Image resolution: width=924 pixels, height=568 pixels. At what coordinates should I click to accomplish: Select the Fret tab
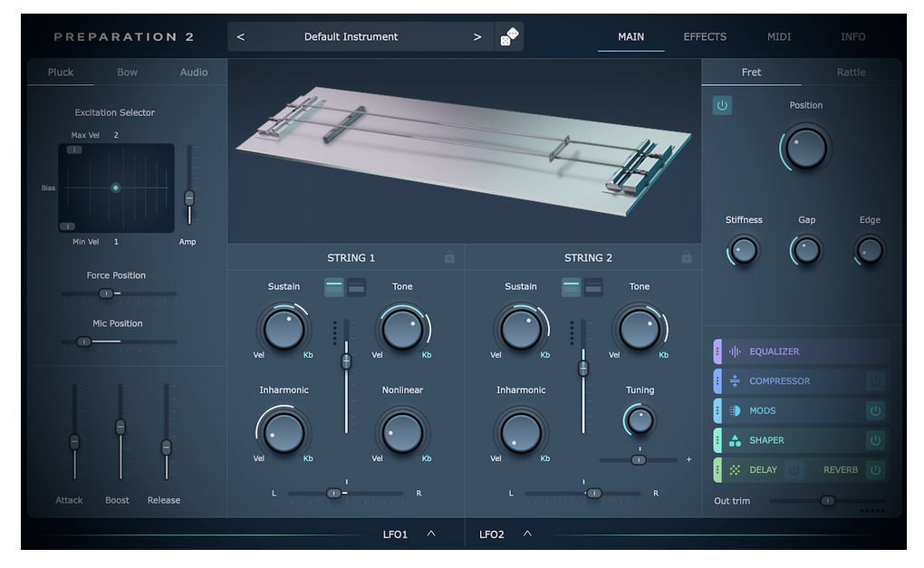point(751,72)
